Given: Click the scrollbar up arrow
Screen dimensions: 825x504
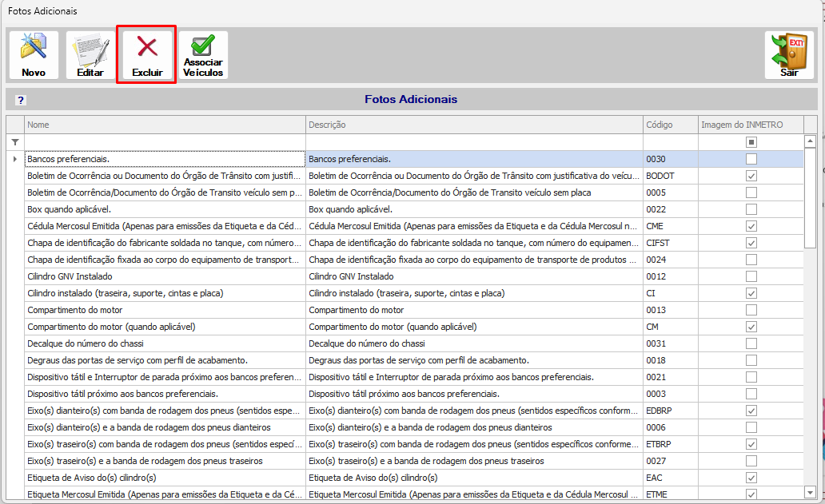Looking at the screenshot, I should click(811, 141).
